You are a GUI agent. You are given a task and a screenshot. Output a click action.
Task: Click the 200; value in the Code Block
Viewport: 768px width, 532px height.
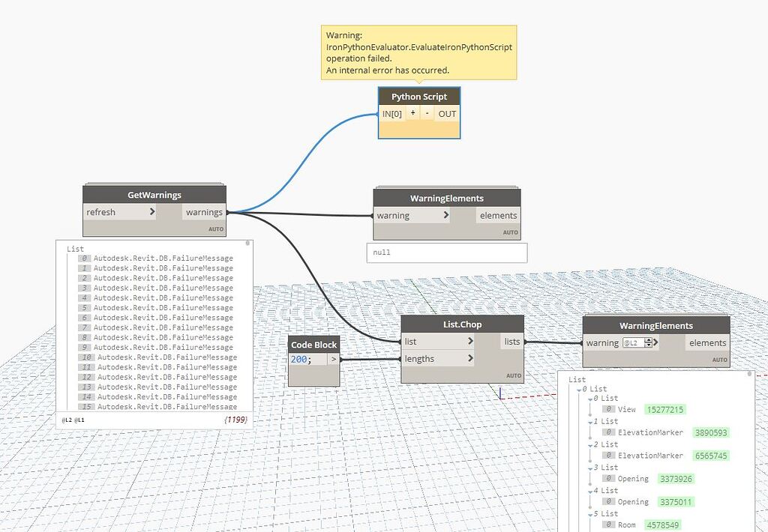[x=303, y=360]
